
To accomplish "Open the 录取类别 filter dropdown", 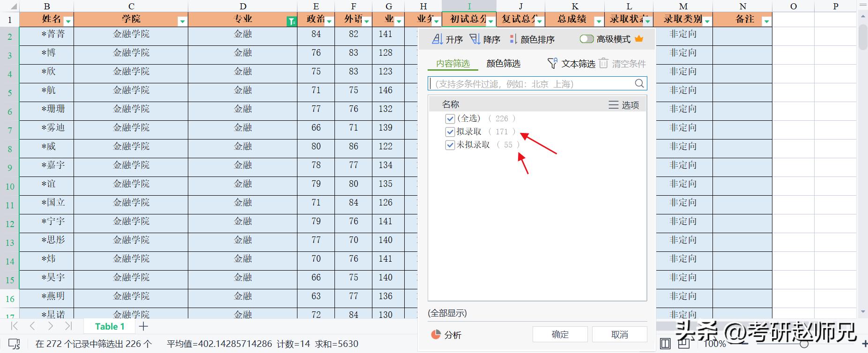I will point(707,22).
